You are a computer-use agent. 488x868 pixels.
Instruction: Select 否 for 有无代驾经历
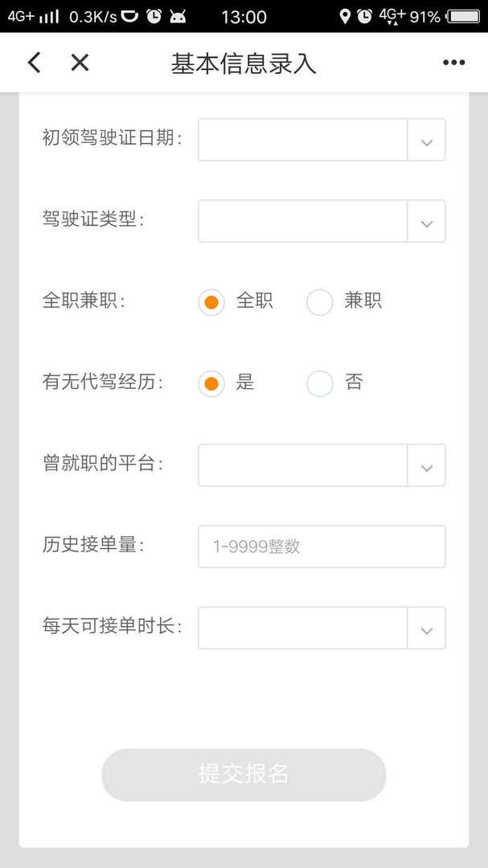[320, 383]
